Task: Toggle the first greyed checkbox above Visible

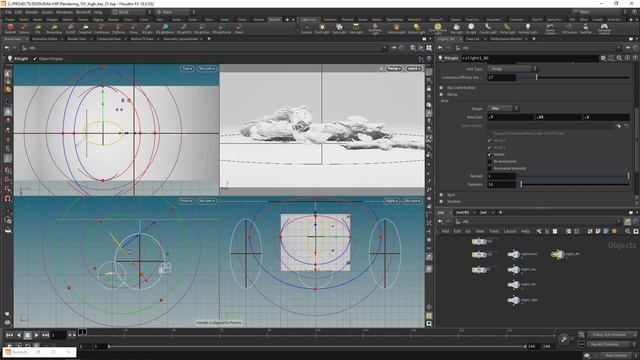Action: point(489,140)
